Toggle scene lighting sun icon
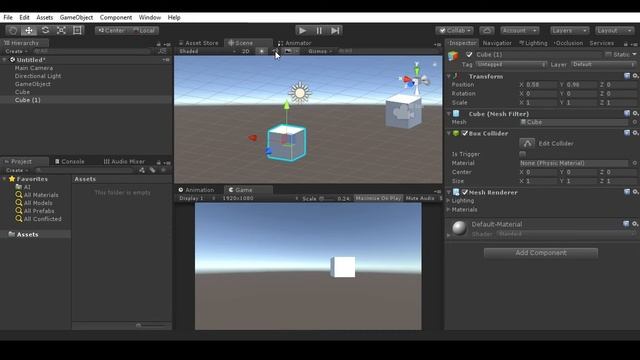Viewport: 640px width, 360px height. click(x=262, y=51)
